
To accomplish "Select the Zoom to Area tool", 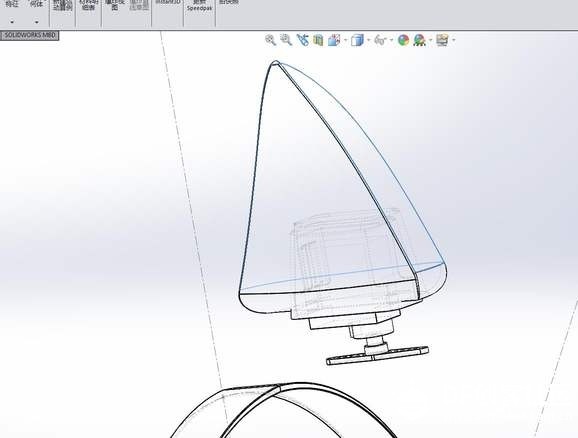I will coord(286,40).
